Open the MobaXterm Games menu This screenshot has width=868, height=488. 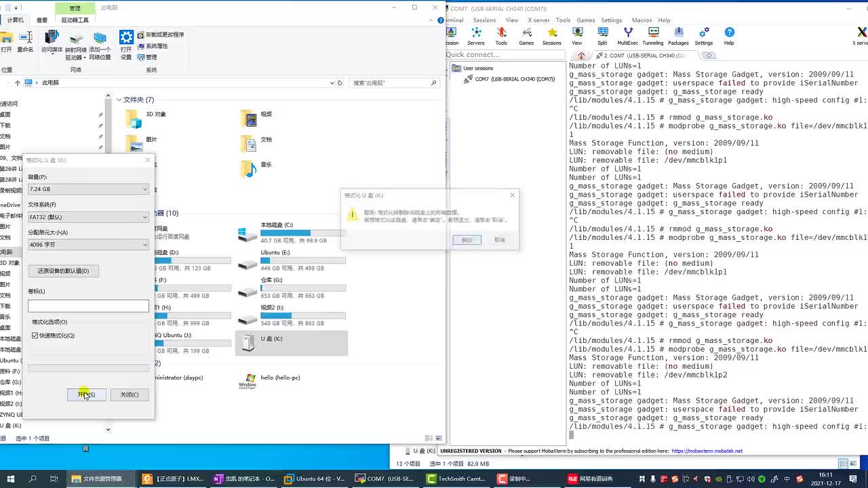click(586, 20)
